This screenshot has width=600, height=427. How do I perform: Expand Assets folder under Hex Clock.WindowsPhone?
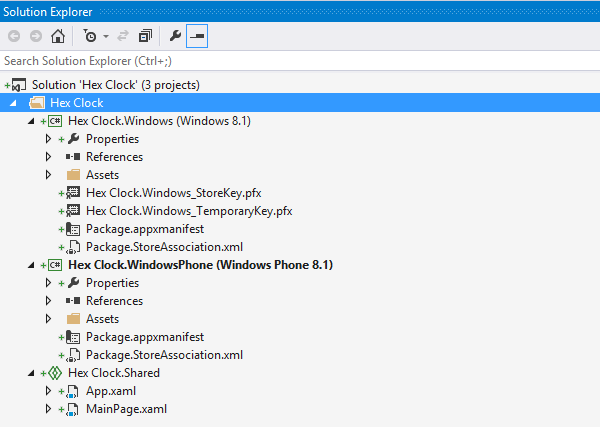(x=48, y=318)
